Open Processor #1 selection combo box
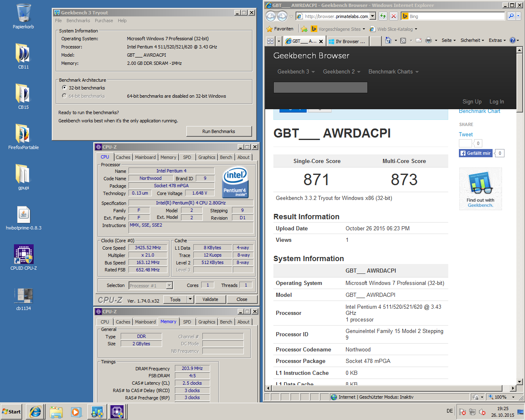 click(x=151, y=286)
